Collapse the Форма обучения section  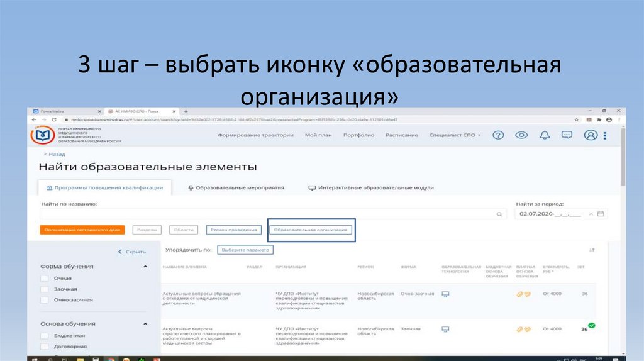pos(145,267)
